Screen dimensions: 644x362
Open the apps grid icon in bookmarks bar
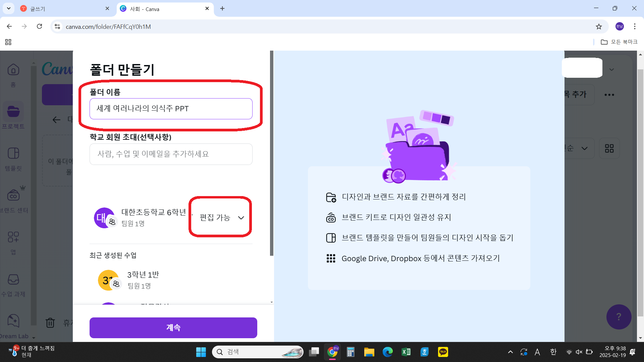point(8,42)
